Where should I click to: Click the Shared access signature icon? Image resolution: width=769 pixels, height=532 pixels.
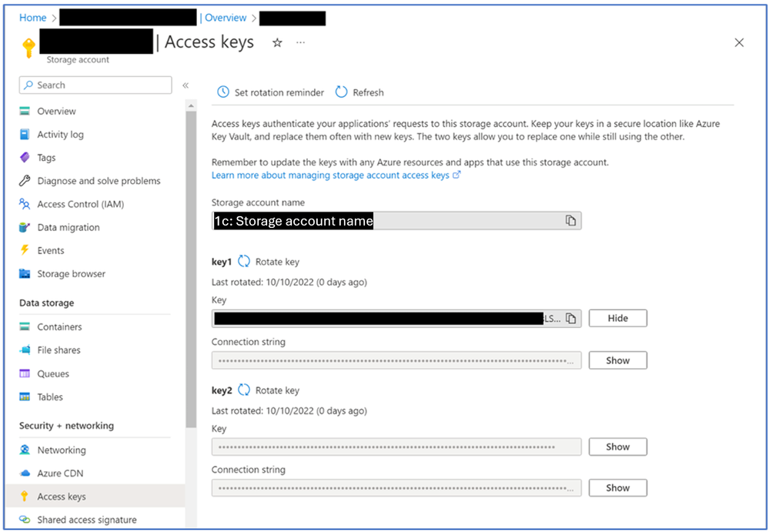[x=25, y=520]
